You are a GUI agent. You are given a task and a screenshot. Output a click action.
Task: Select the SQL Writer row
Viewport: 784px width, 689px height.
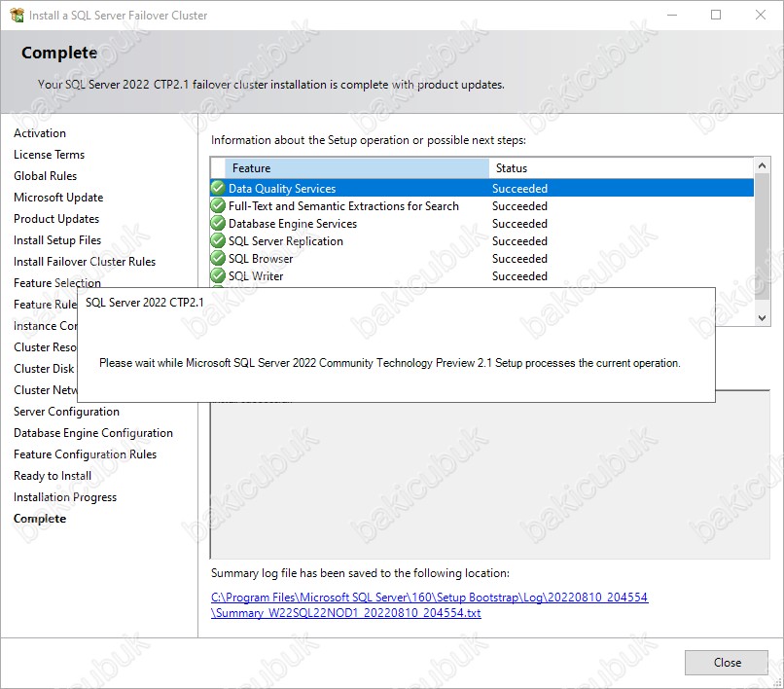click(482, 275)
